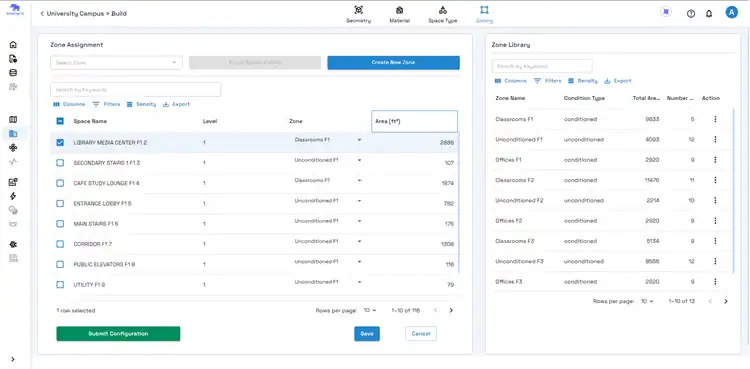Open rows per page dropdown in Zone Assignment
Screen dimensions: 750x369
click(370, 311)
